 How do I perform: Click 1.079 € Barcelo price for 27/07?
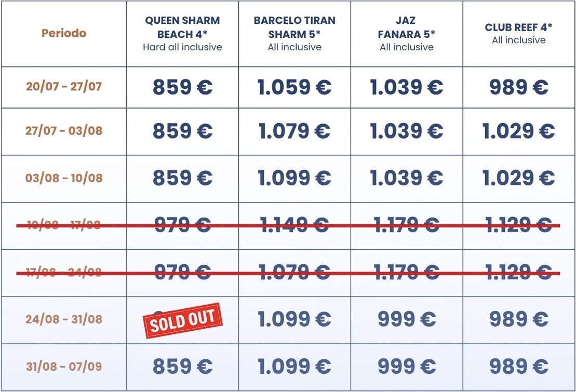294,131
